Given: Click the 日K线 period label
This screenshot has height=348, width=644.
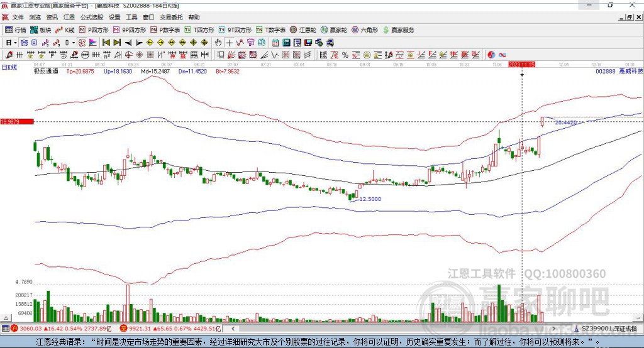Looking at the screenshot, I should pyautogui.click(x=9, y=67).
